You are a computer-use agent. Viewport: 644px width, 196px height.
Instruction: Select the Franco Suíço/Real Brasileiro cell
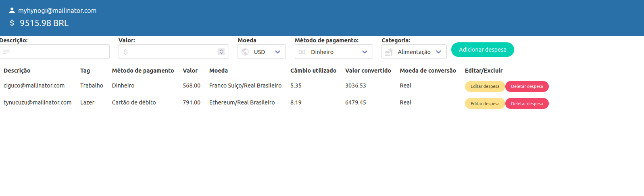(x=245, y=85)
